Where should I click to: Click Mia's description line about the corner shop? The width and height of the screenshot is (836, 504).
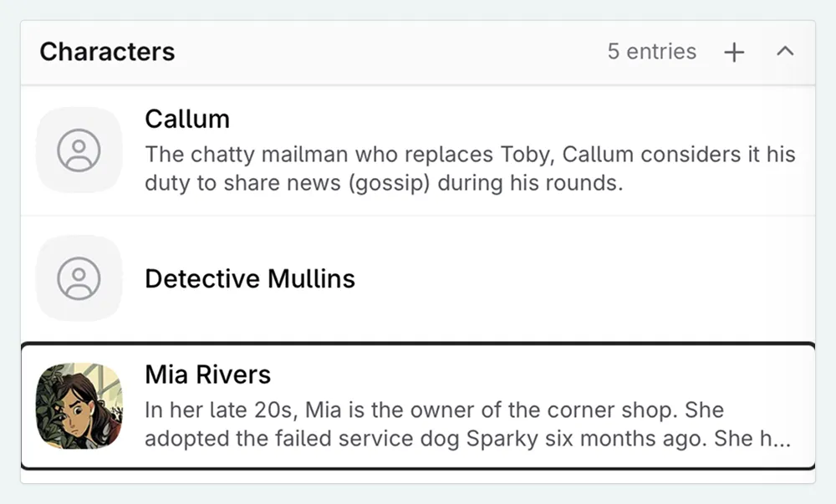tap(434, 410)
